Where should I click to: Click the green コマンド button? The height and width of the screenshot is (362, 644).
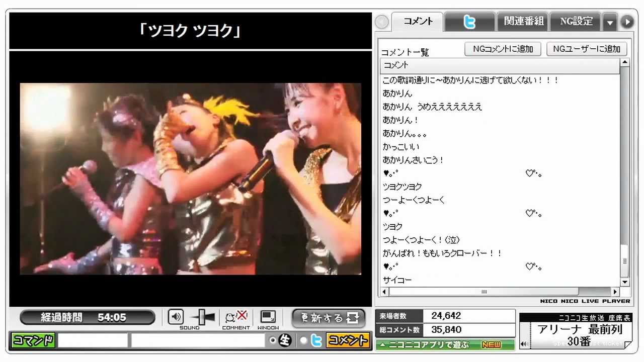coord(33,340)
